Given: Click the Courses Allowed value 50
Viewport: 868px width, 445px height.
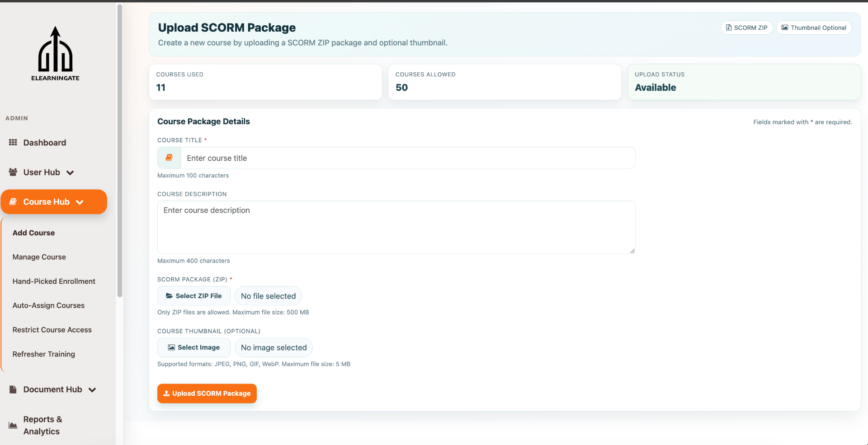Looking at the screenshot, I should click(x=401, y=88).
